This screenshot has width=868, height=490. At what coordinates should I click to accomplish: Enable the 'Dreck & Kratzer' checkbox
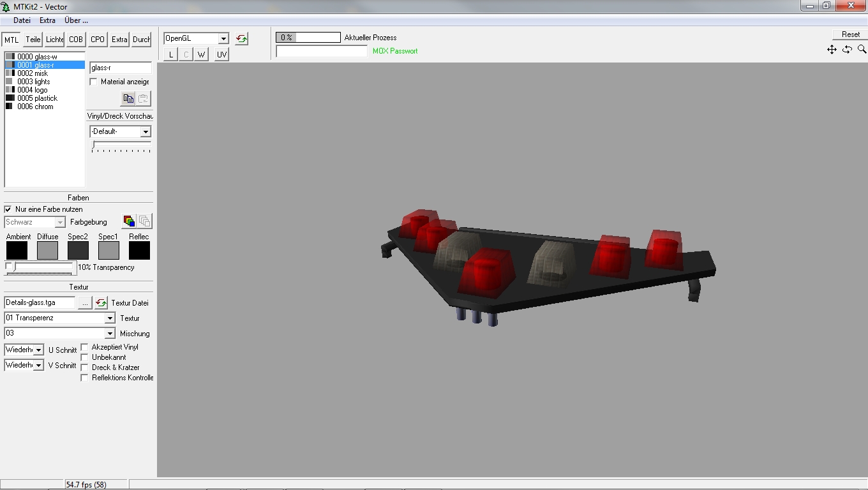(x=84, y=367)
